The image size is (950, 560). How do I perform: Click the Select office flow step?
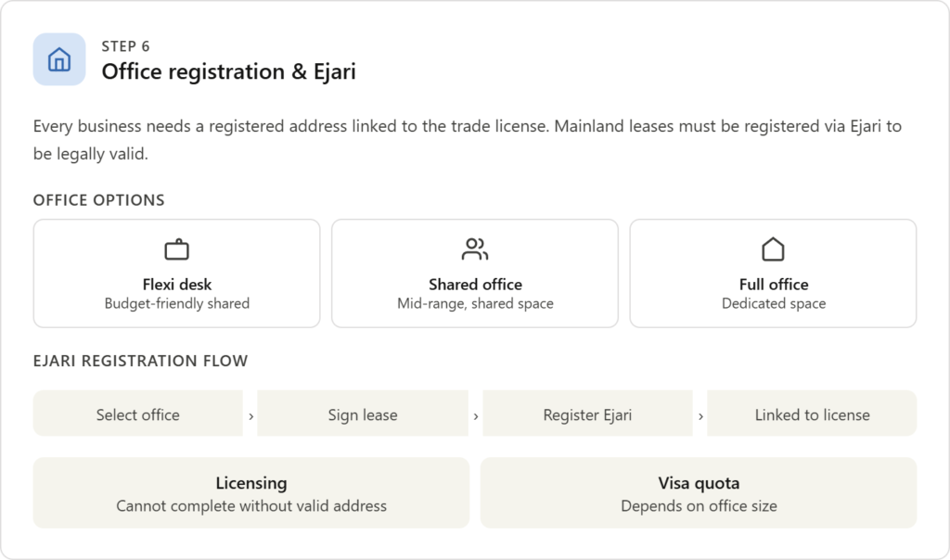point(138,414)
